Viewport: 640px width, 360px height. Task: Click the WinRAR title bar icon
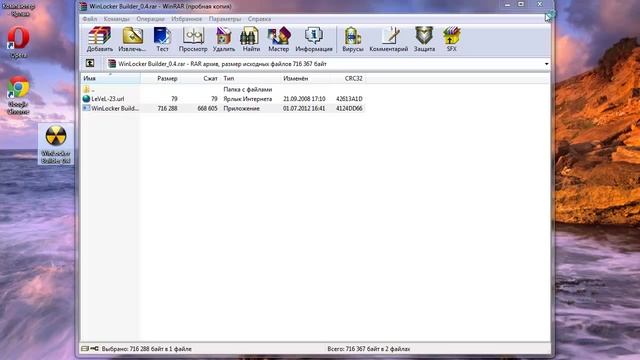pos(84,6)
